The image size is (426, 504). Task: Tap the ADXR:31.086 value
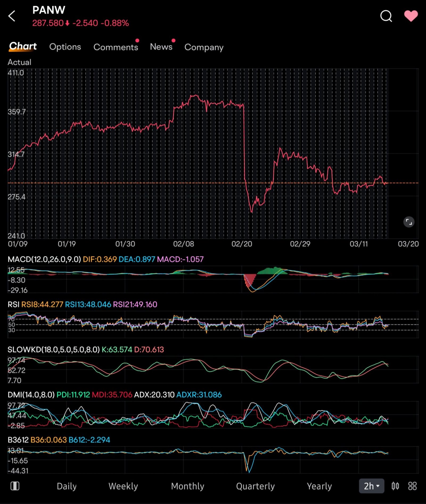tap(199, 395)
